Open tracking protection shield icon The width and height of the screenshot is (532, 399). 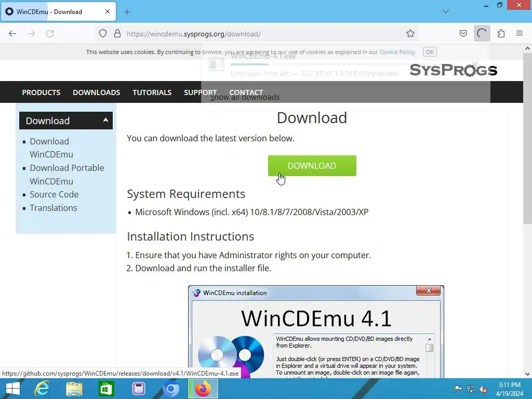[x=103, y=34]
